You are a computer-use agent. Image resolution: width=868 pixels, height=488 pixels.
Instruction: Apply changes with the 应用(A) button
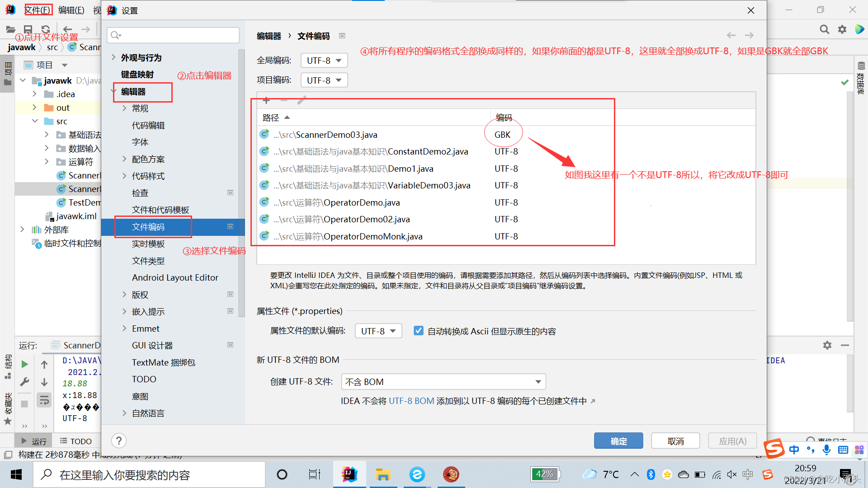pyautogui.click(x=732, y=441)
